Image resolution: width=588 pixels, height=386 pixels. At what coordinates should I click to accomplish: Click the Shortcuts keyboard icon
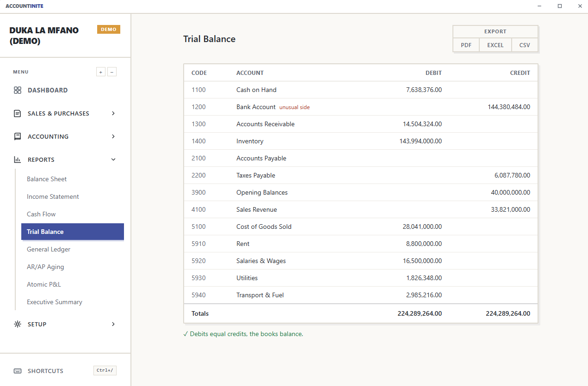pos(18,371)
